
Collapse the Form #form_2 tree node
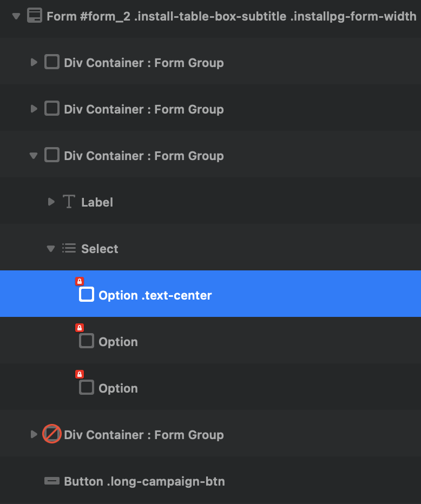tap(16, 16)
